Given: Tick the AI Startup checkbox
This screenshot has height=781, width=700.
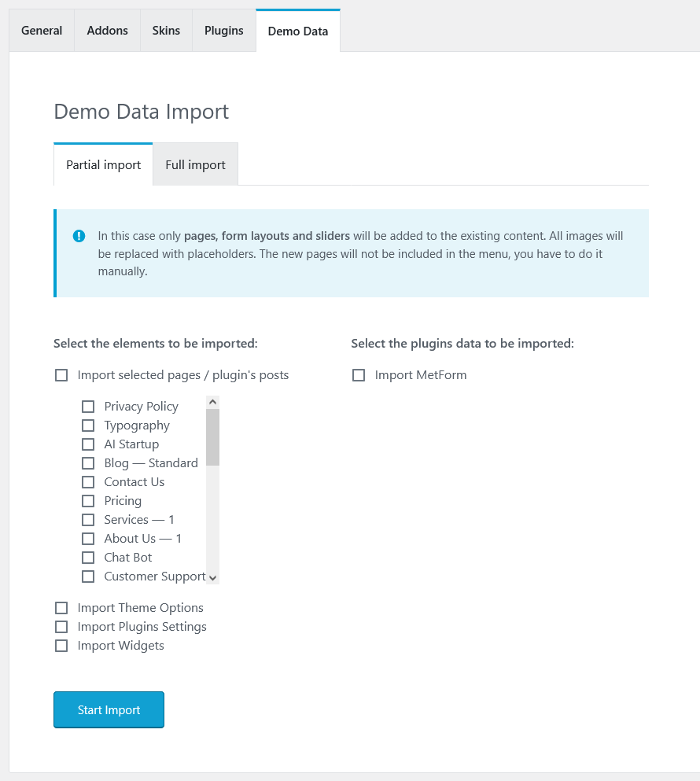Looking at the screenshot, I should tap(88, 444).
